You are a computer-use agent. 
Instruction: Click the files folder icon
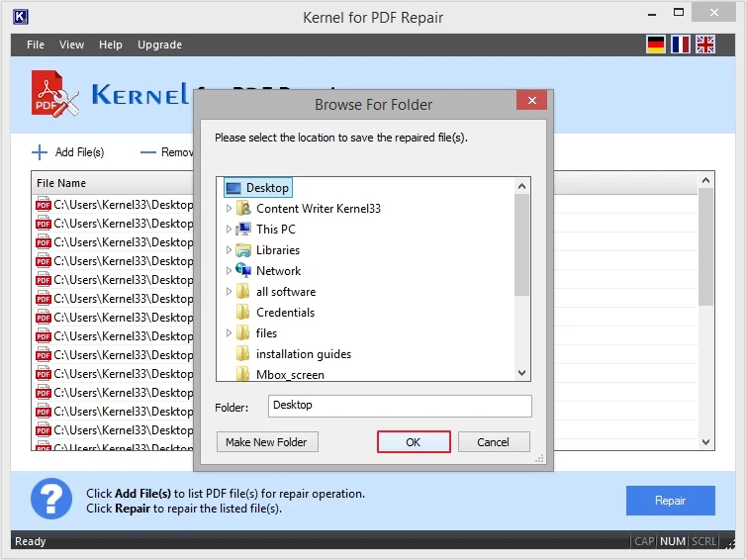(243, 332)
